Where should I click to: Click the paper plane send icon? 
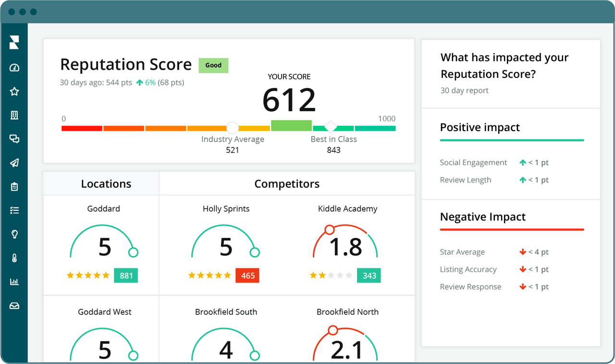coord(14,163)
